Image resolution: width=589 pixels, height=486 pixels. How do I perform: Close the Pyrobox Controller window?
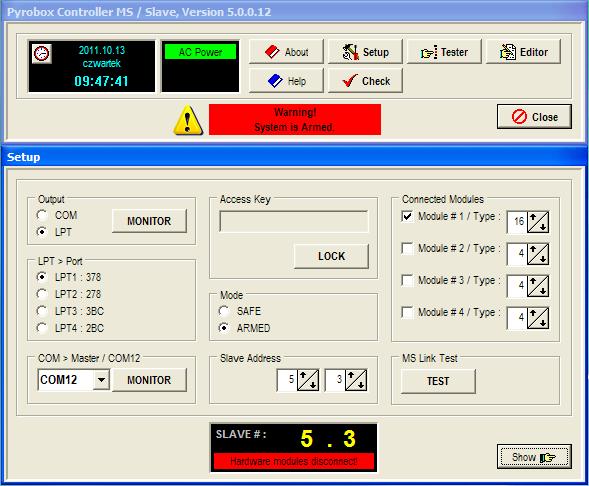(x=534, y=117)
